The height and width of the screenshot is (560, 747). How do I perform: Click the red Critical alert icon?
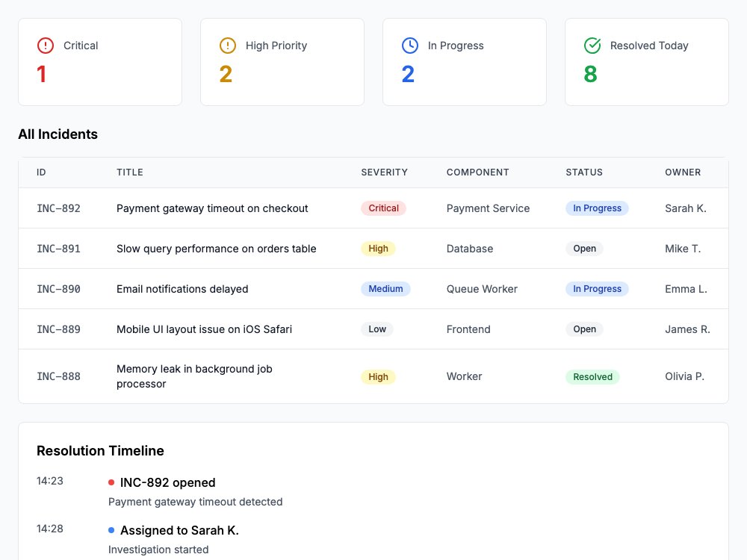(x=46, y=46)
